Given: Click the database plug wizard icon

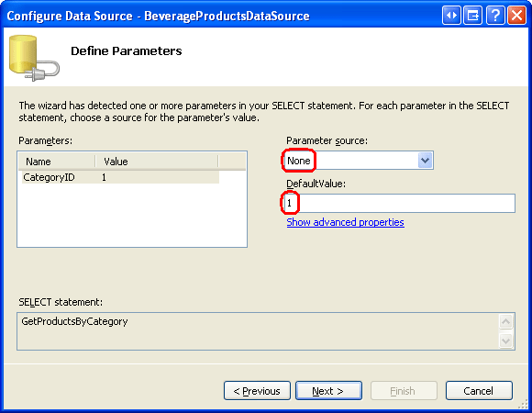Looking at the screenshot, I should pyautogui.click(x=34, y=58).
